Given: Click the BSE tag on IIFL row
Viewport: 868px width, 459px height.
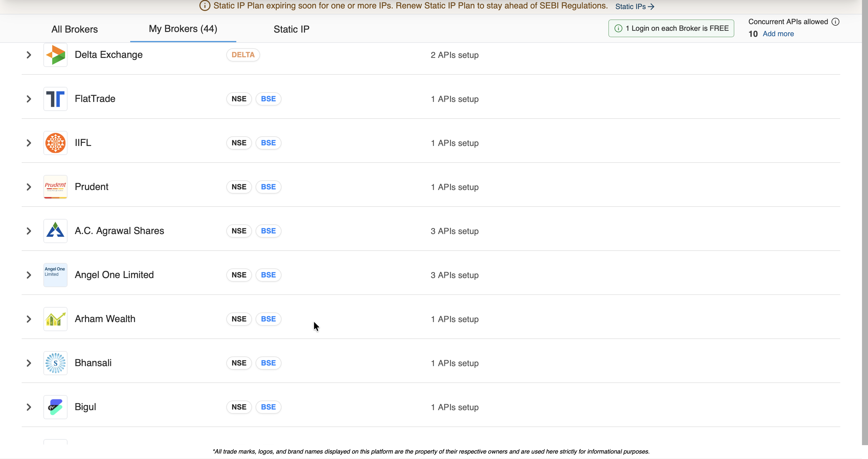Looking at the screenshot, I should pyautogui.click(x=268, y=143).
